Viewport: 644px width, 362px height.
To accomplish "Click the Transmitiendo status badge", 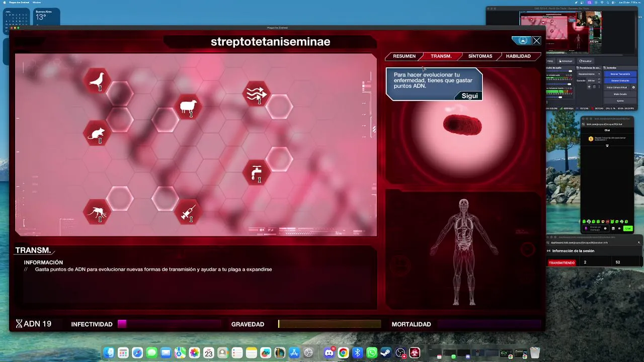I will (x=561, y=262).
